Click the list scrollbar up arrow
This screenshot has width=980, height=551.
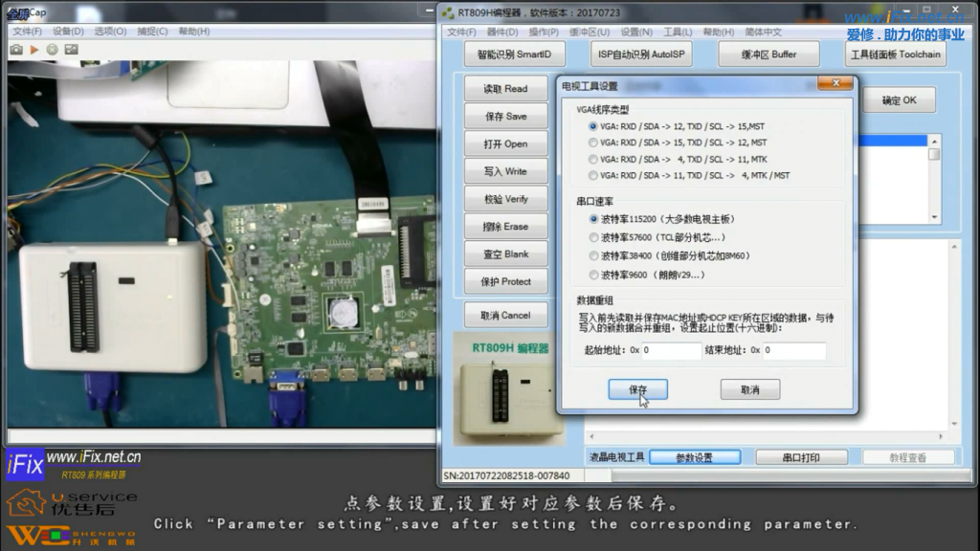tap(933, 141)
